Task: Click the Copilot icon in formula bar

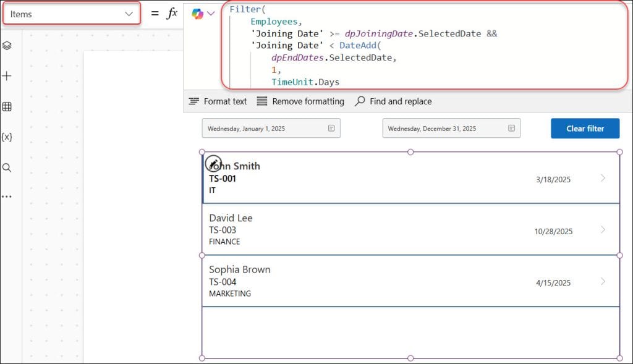Action: (x=197, y=14)
